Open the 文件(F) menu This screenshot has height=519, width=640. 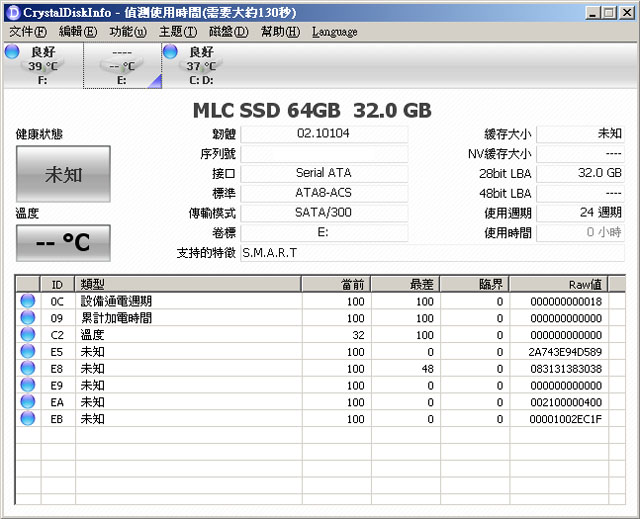(27, 32)
